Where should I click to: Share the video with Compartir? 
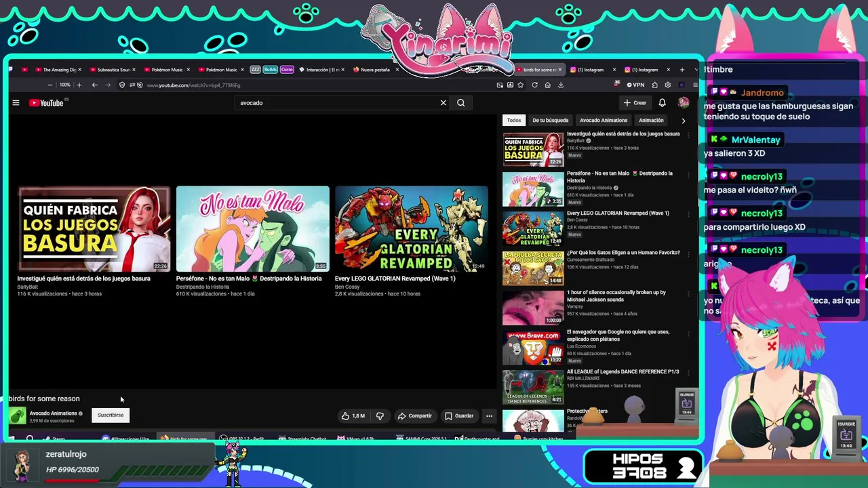click(414, 416)
